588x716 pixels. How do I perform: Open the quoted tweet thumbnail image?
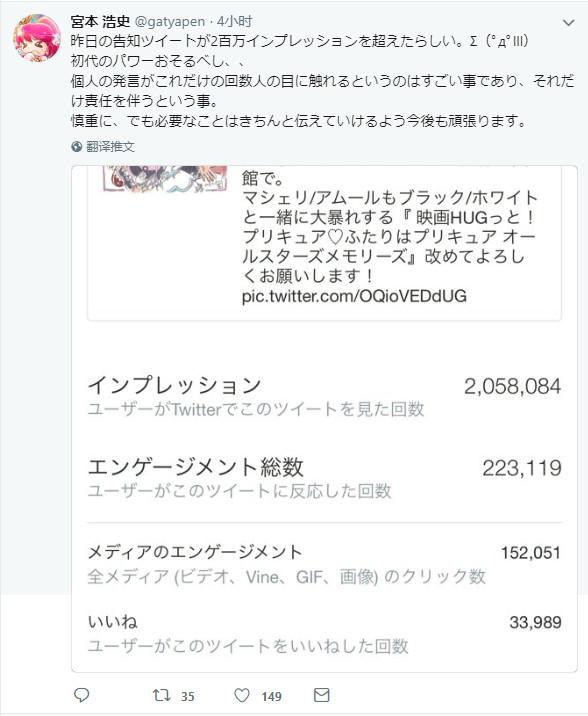pyautogui.click(x=165, y=179)
